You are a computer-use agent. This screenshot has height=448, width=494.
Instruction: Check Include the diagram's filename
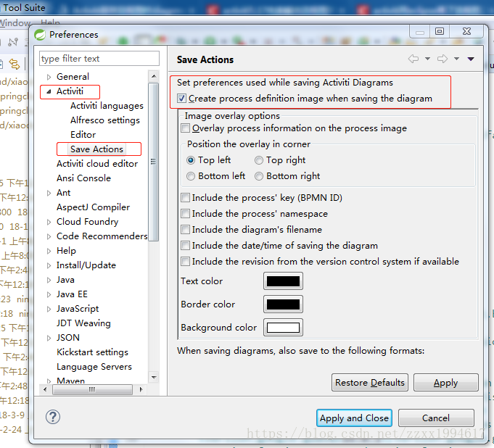point(185,230)
